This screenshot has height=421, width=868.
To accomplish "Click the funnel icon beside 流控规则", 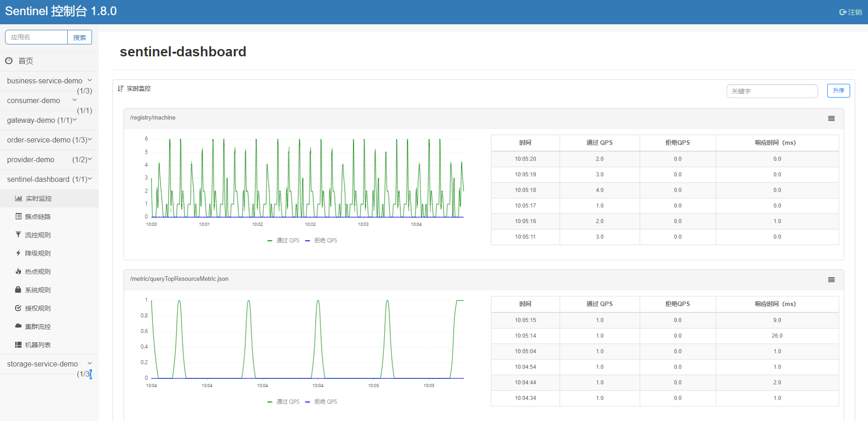I will point(18,235).
